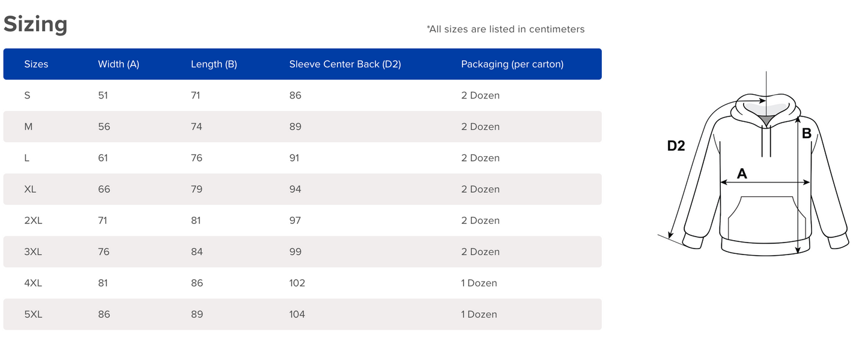868x353 pixels.
Task: Click the hoodie diagram's D2 label
Action: 676,145
